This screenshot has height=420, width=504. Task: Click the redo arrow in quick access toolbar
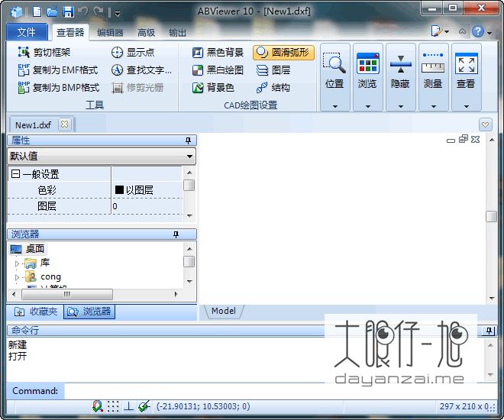click(98, 12)
